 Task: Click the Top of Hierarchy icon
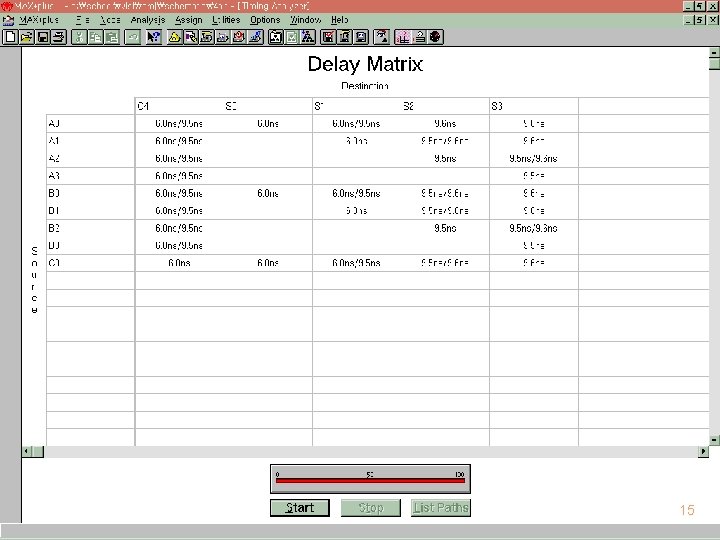[308, 37]
